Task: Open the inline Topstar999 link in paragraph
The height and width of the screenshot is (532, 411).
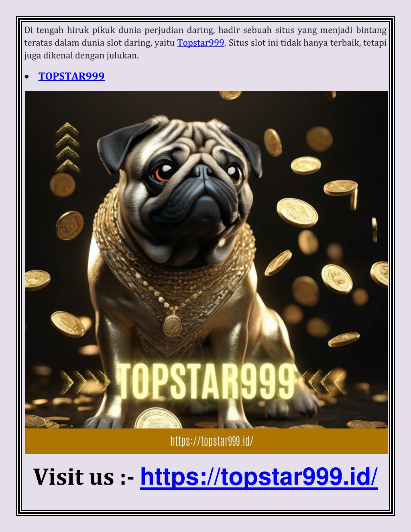Action: (x=201, y=43)
